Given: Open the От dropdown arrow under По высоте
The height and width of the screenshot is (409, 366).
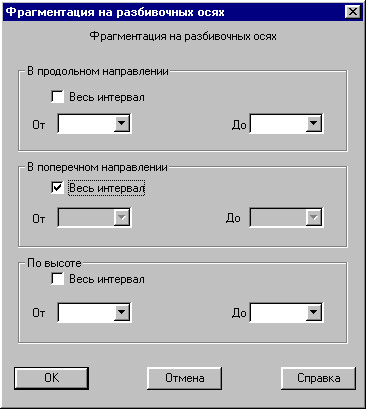Looking at the screenshot, I should click(122, 312).
